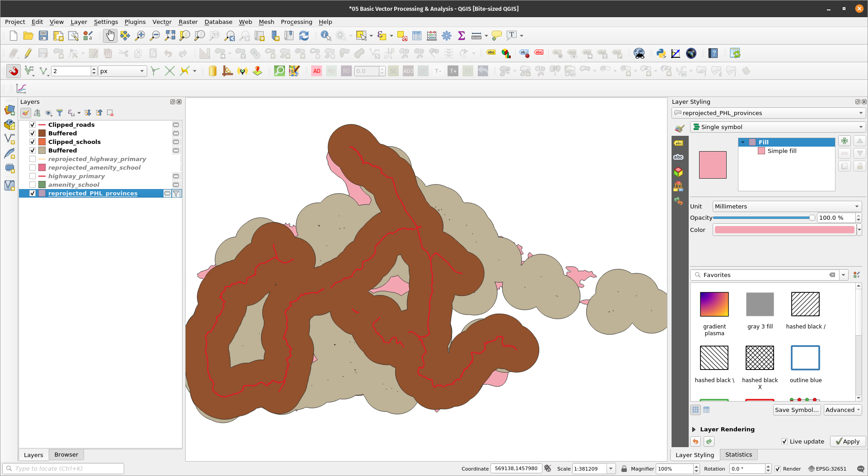Click the pink Color swatch bar
Screen dimensions: 868x476
click(x=784, y=230)
